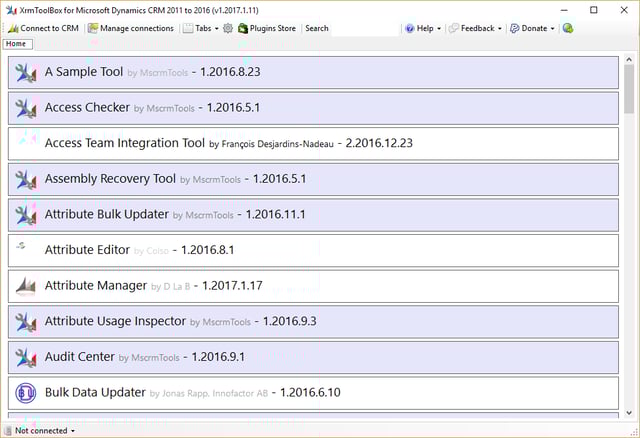Open Attribute Bulk Updater plugin

tap(313, 215)
